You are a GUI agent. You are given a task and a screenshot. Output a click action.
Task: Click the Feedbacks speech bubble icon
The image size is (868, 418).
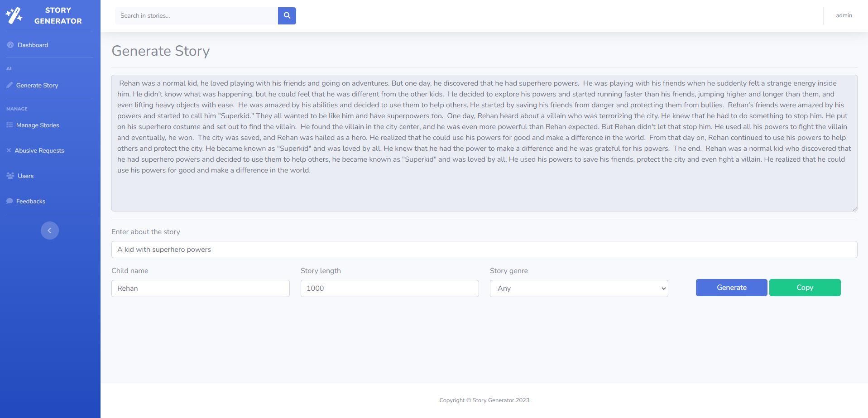tap(10, 201)
